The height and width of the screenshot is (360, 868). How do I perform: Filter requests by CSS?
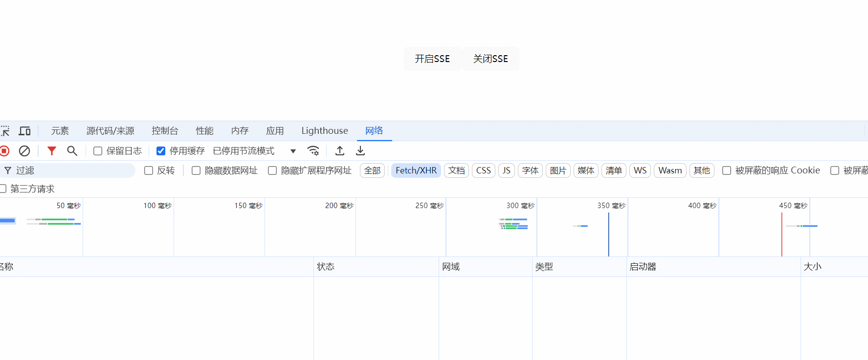484,170
